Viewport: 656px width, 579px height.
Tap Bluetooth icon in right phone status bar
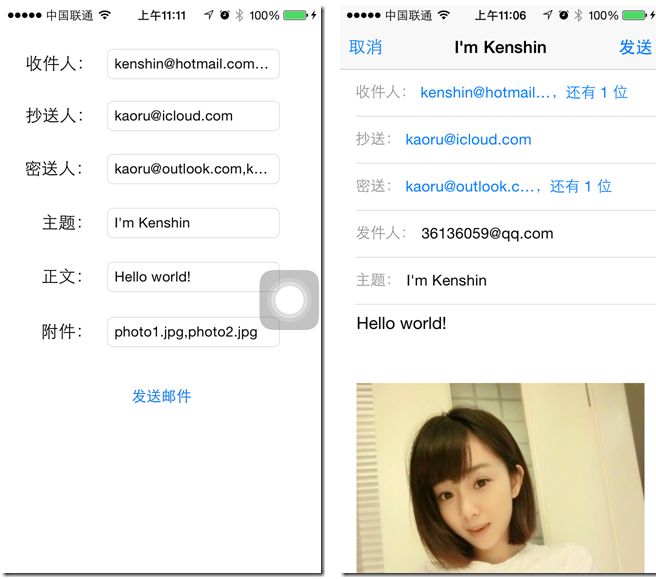(x=578, y=15)
